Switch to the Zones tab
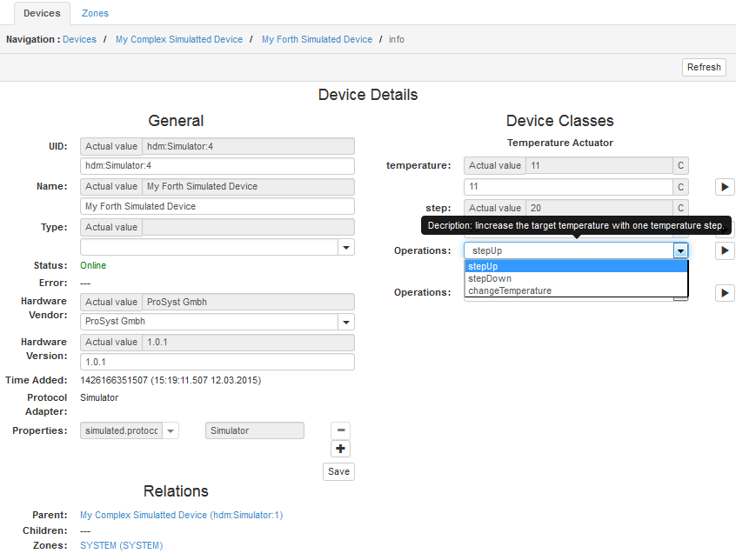The image size is (736, 560). tap(95, 13)
